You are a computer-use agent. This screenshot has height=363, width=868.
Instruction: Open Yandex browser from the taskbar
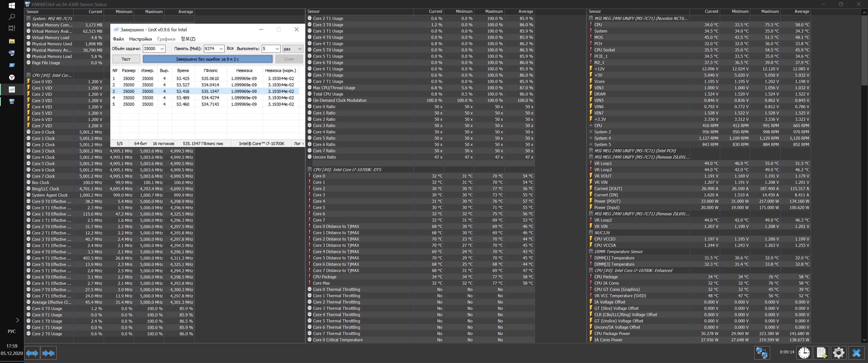pos(12,77)
